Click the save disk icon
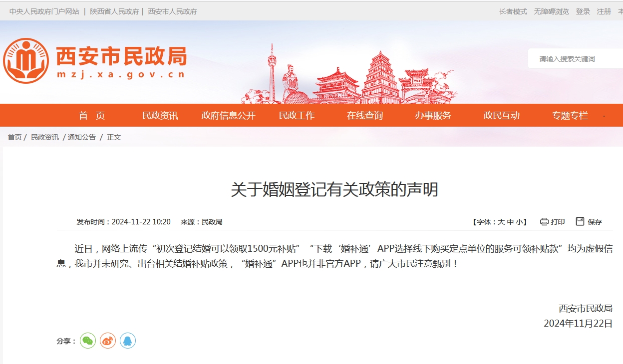Image resolution: width=623 pixels, height=364 pixels. 580,221
